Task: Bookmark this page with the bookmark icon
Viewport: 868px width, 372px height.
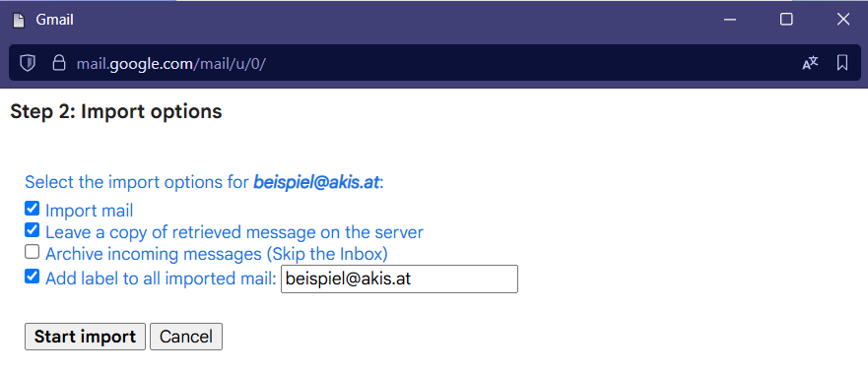Action: 842,63
